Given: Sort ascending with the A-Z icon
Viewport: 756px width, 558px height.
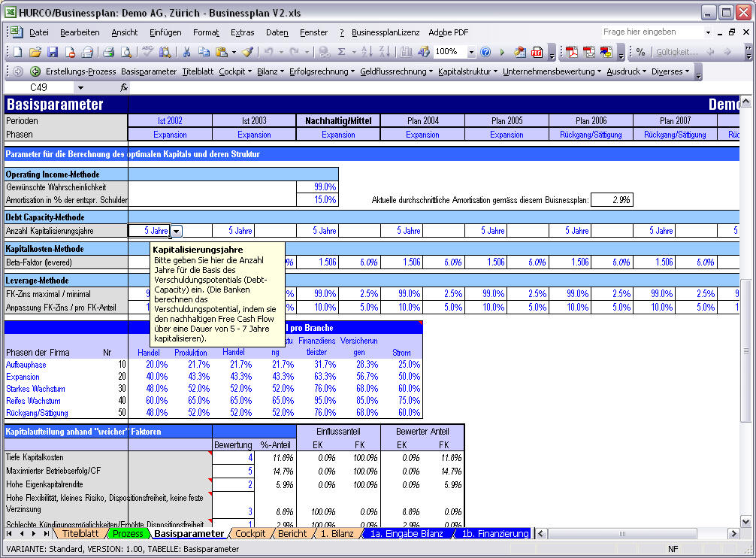Looking at the screenshot, I should click(367, 52).
